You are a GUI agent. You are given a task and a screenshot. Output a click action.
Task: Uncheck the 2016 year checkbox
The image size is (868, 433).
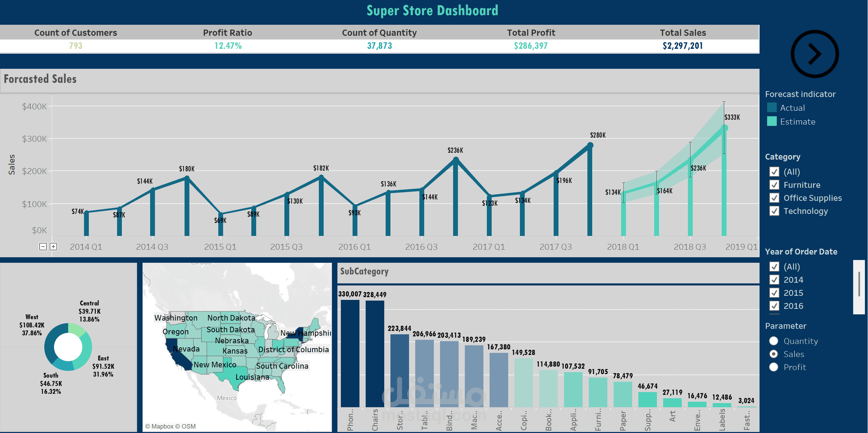(774, 306)
